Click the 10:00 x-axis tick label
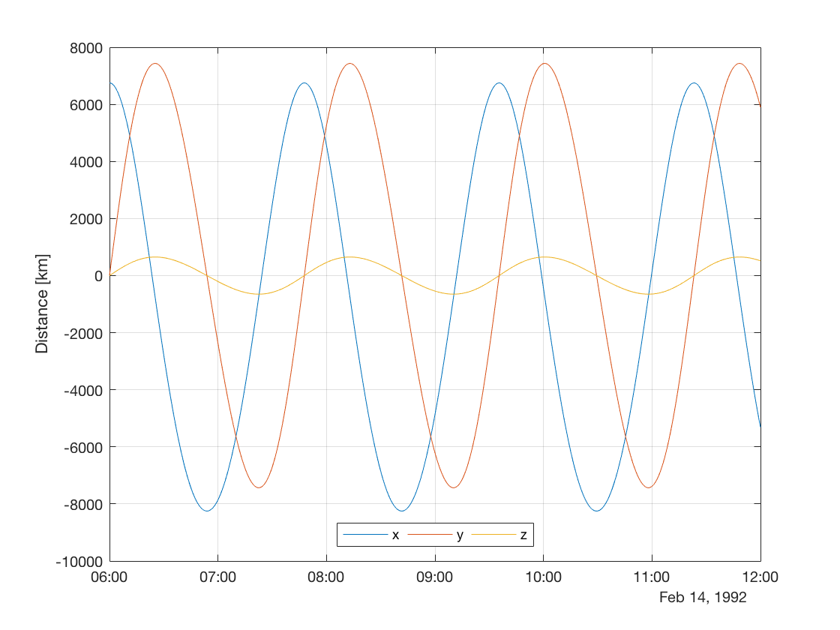 tap(544, 577)
